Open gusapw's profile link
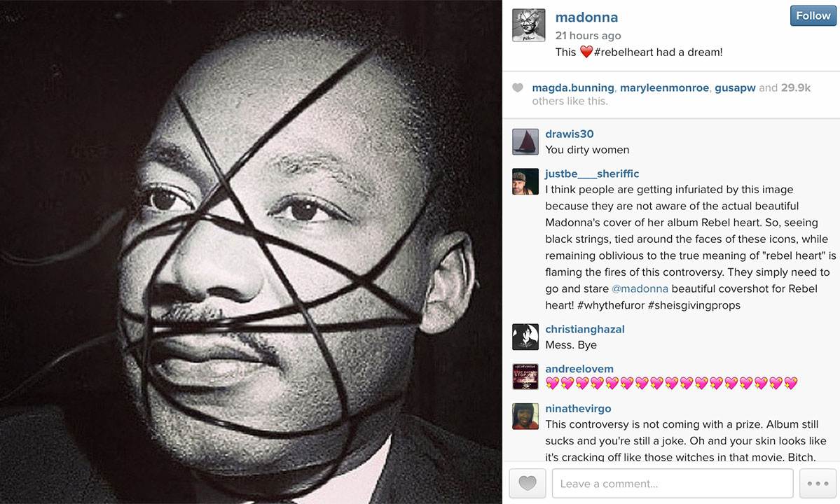The height and width of the screenshot is (504, 840). 735,87
